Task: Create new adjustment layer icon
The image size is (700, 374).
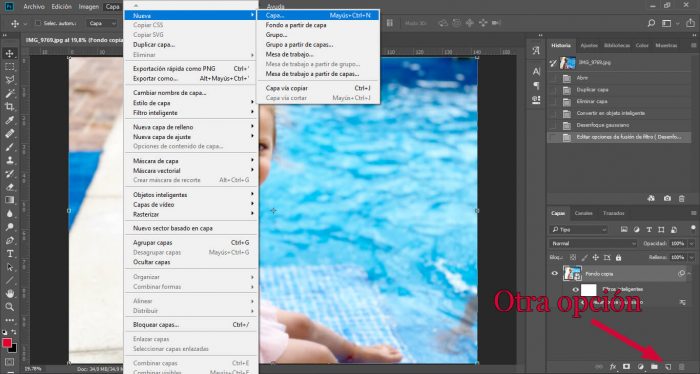Action: point(641,366)
